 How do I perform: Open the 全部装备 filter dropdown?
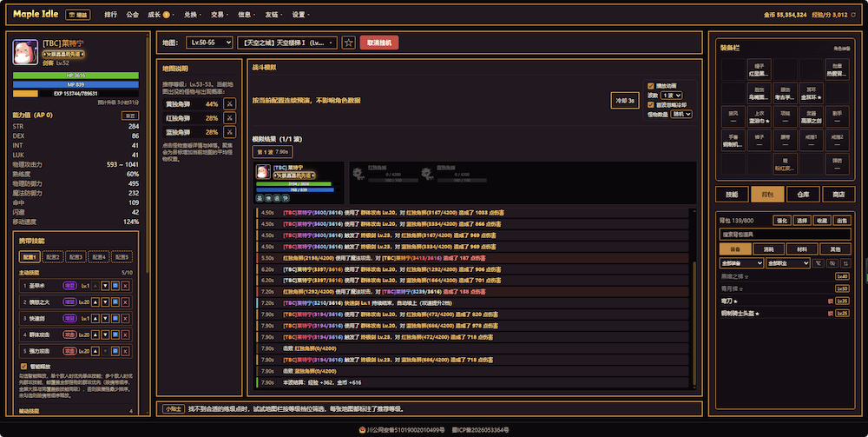click(741, 263)
